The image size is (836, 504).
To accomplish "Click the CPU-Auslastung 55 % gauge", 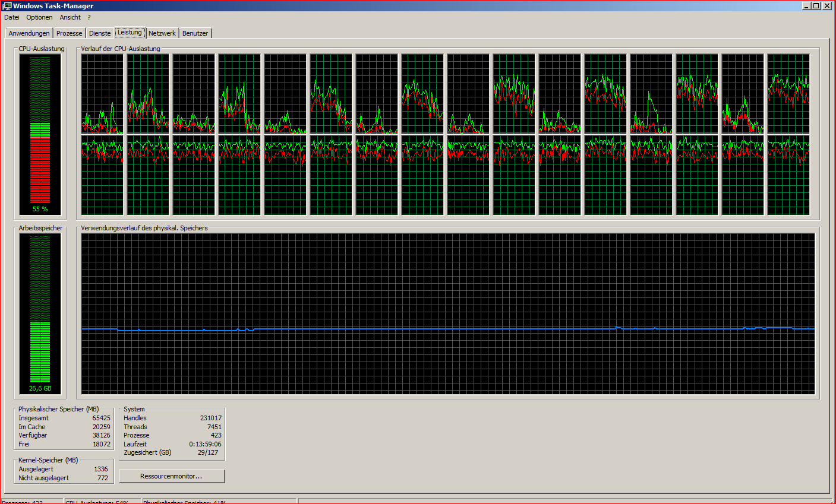I will pos(40,134).
